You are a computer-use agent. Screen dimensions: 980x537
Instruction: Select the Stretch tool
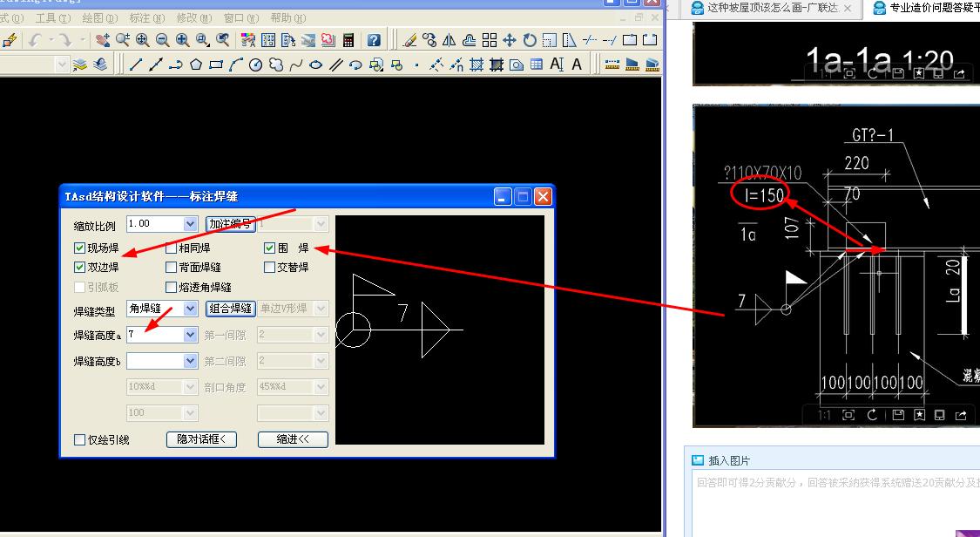[x=570, y=40]
